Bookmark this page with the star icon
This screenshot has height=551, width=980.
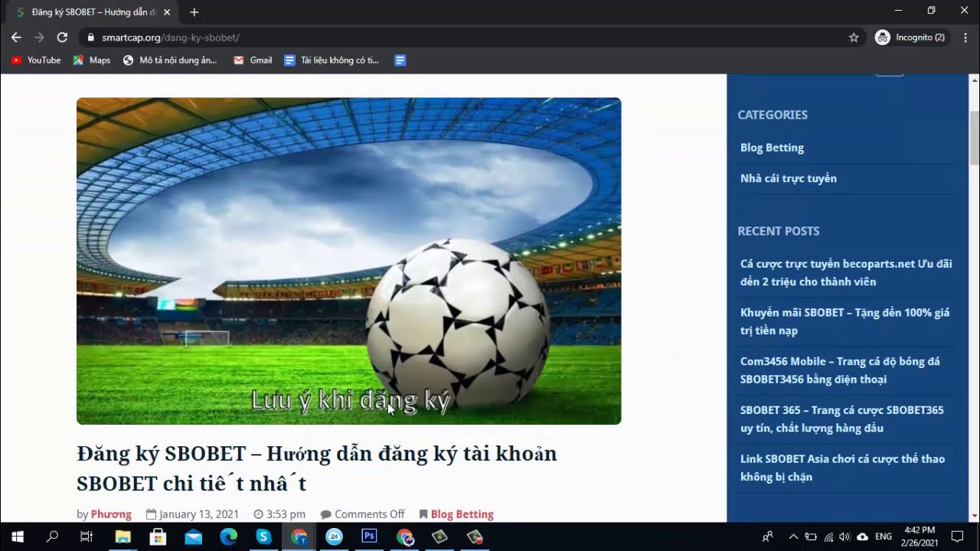point(854,37)
